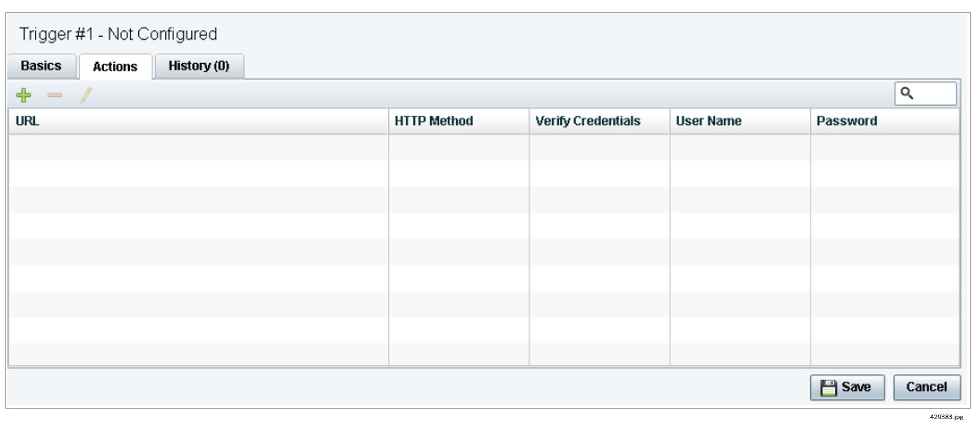Open the History (0) tab
Screen dimensions: 980x431
[199, 66]
